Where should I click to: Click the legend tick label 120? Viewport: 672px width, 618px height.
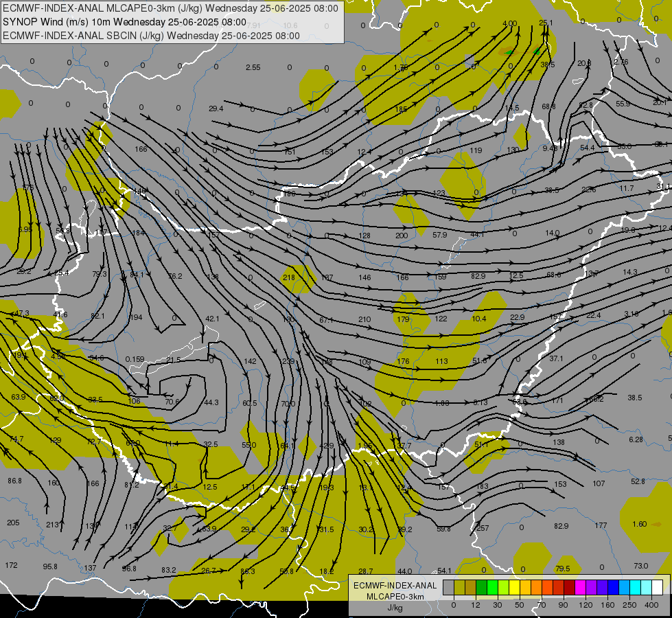click(586, 605)
